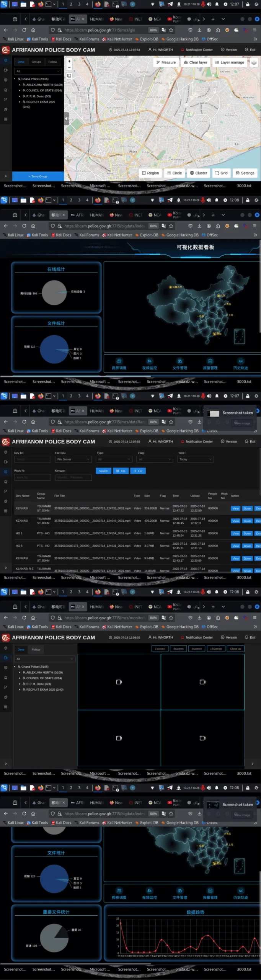This screenshot has width=261, height=980.
Task: Click Version in the map page header
Action: click(229, 50)
